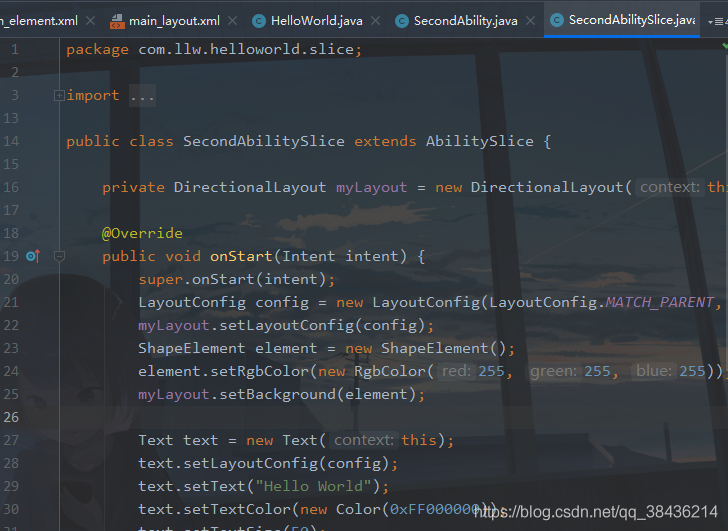Click the myLayout field declaration name
The height and width of the screenshot is (531, 728).
tap(371, 187)
